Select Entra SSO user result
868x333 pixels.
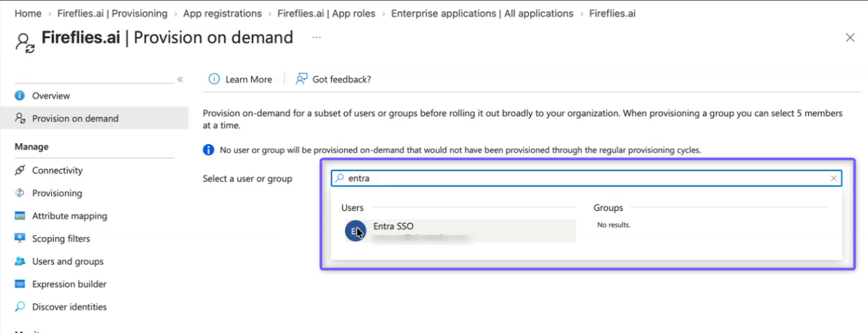(459, 231)
